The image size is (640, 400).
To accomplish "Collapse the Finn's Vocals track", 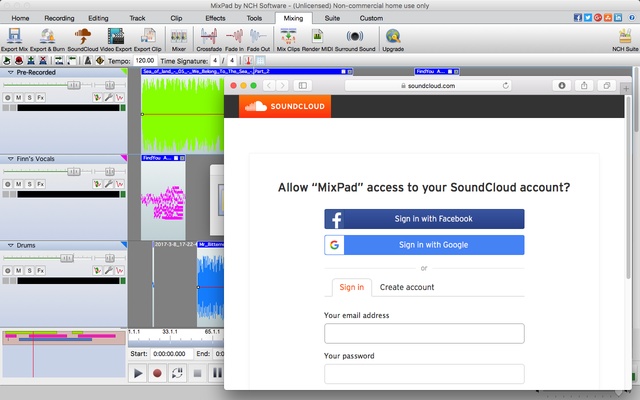I will [x=11, y=159].
